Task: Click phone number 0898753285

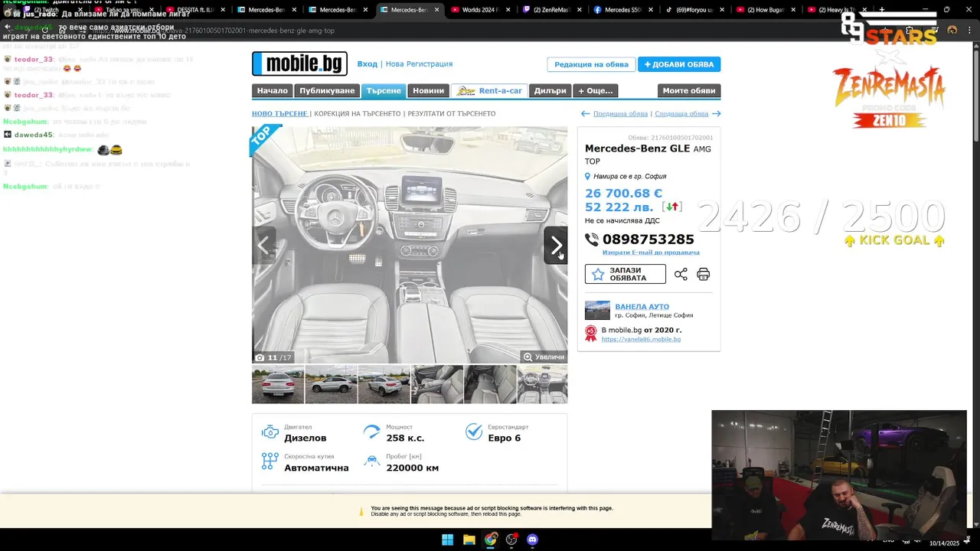Action: [x=648, y=240]
